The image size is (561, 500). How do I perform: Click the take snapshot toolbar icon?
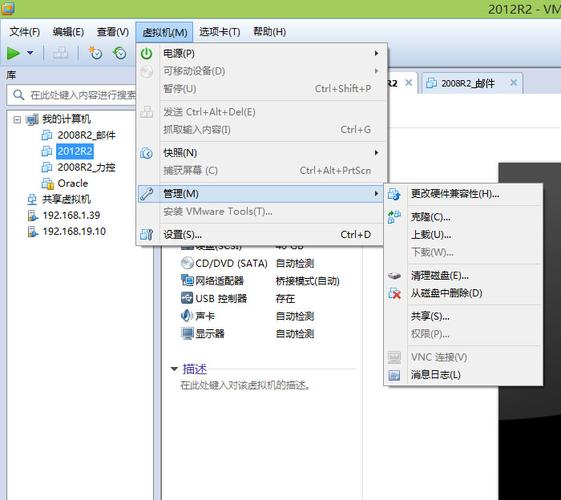click(95, 53)
